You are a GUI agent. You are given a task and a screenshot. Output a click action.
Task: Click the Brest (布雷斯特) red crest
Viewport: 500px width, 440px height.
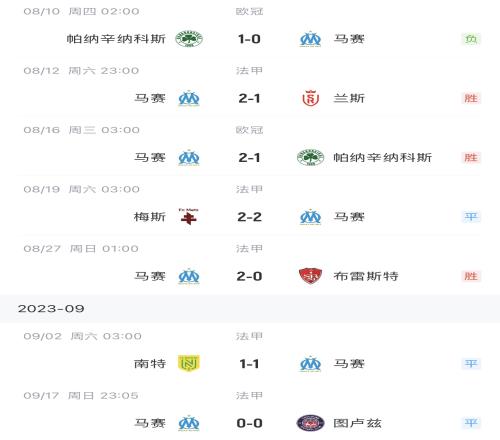coord(310,276)
